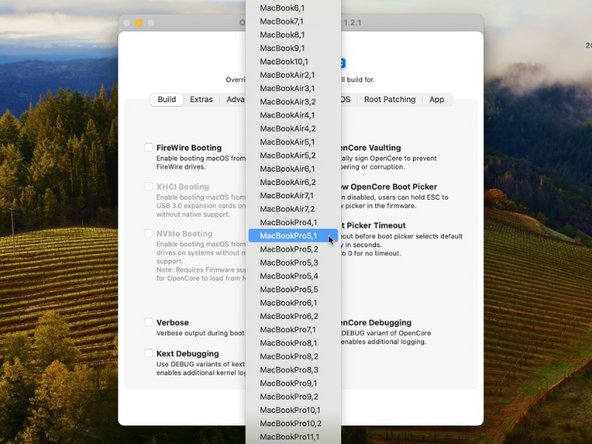Image resolution: width=592 pixels, height=444 pixels.
Task: Select MacBookPro4,1 from the list
Action: coord(293,222)
